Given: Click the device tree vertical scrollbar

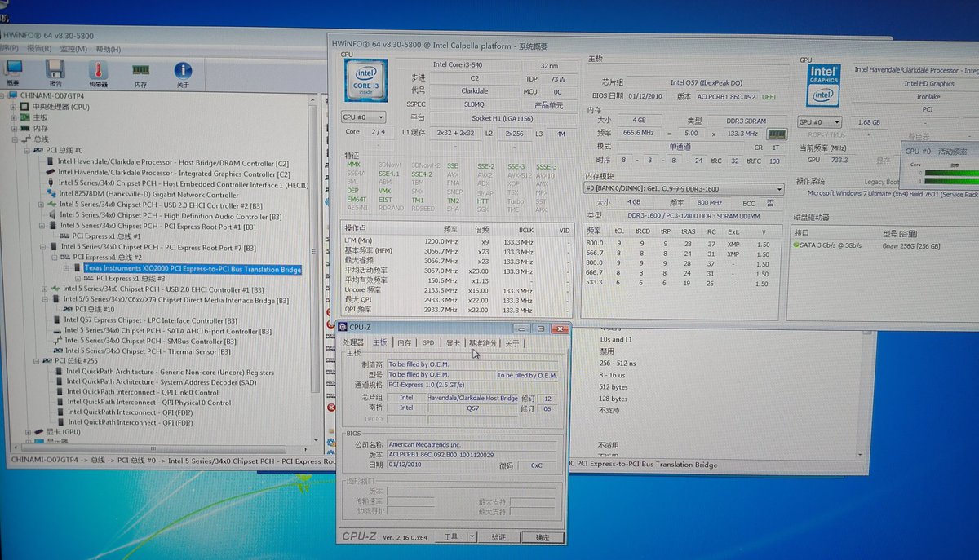Looking at the screenshot, I should [x=316, y=269].
